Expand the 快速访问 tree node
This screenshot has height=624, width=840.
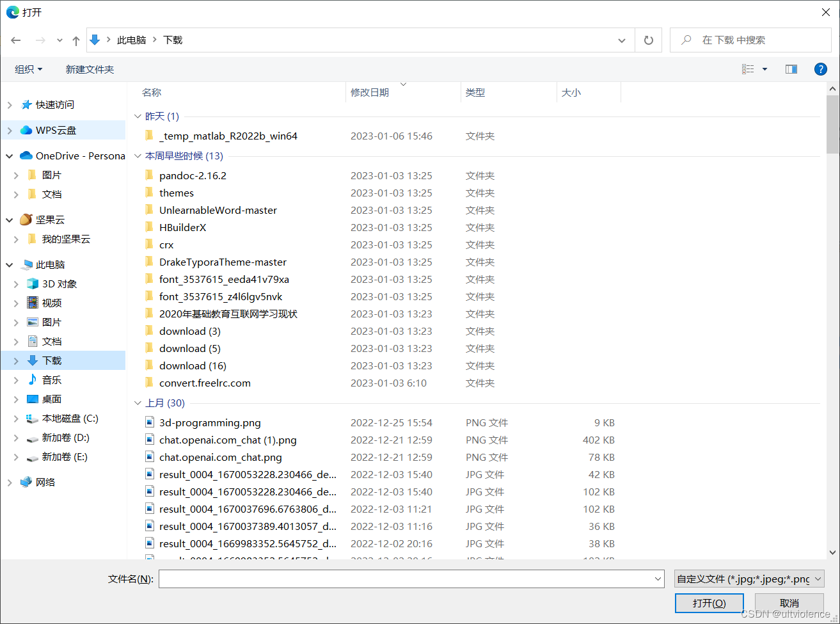pyautogui.click(x=9, y=104)
